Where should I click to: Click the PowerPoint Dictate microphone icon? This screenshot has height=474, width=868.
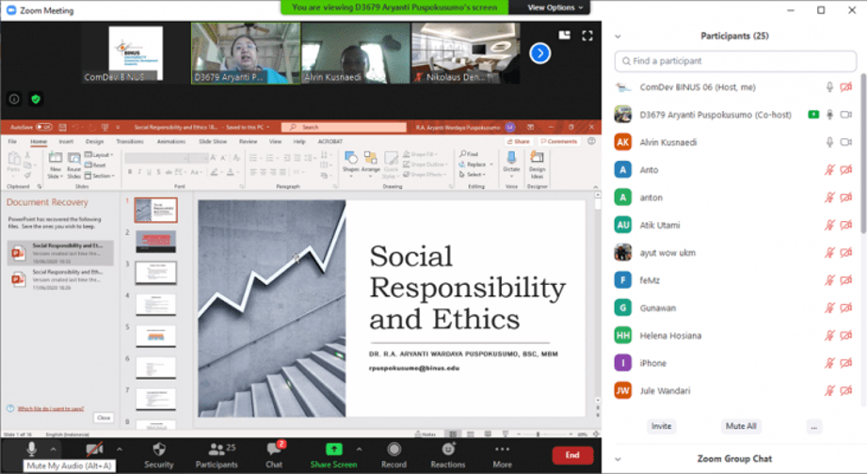(511, 161)
